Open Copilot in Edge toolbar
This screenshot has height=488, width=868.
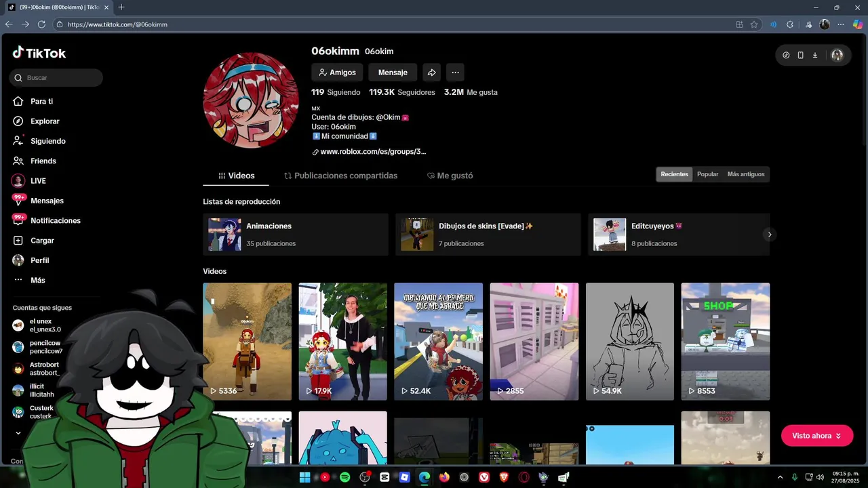click(857, 24)
